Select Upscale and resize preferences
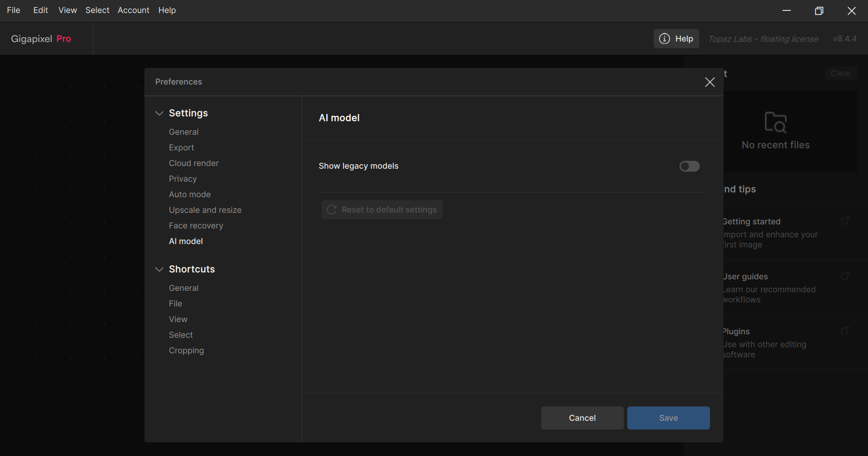 pyautogui.click(x=205, y=210)
